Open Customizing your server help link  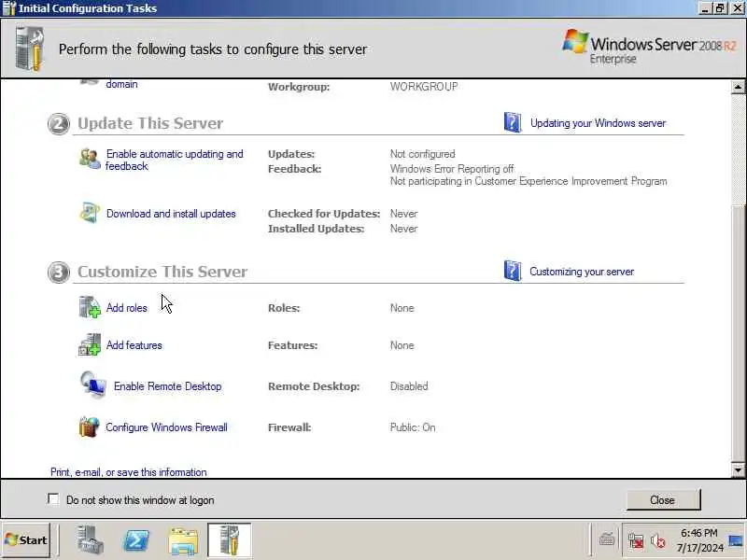point(582,272)
